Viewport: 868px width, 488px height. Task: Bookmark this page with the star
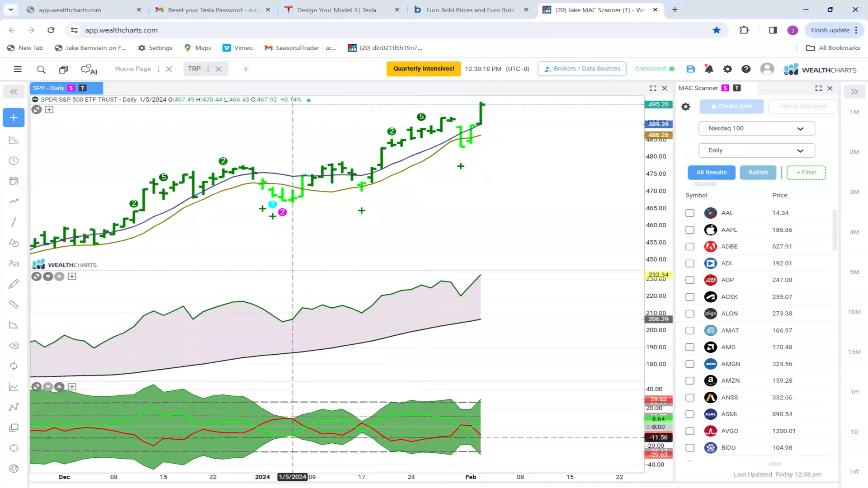pyautogui.click(x=717, y=30)
